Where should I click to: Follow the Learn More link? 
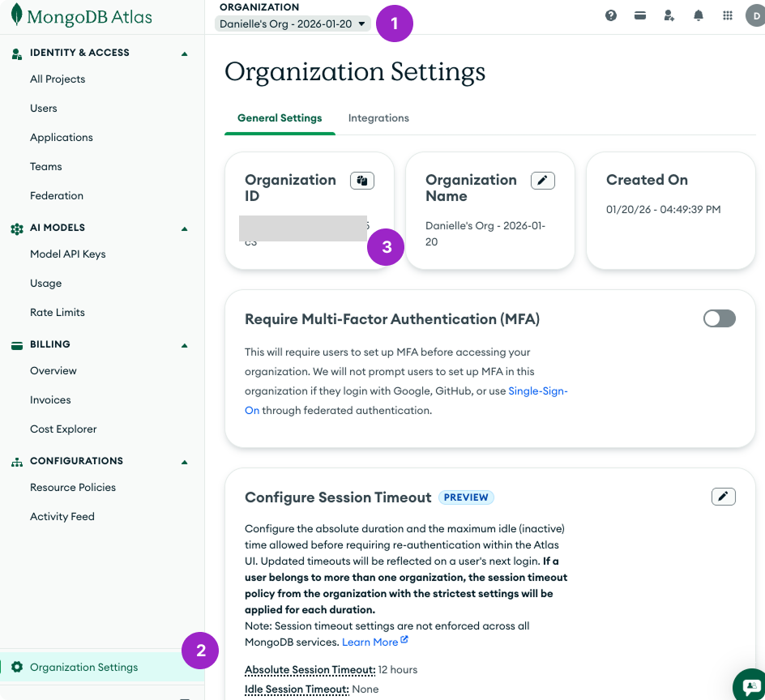tap(370, 642)
